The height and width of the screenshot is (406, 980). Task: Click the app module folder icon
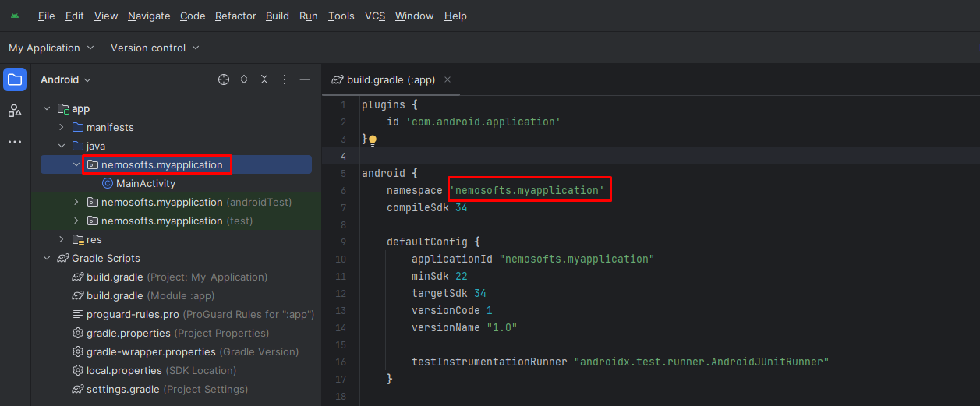pos(64,109)
